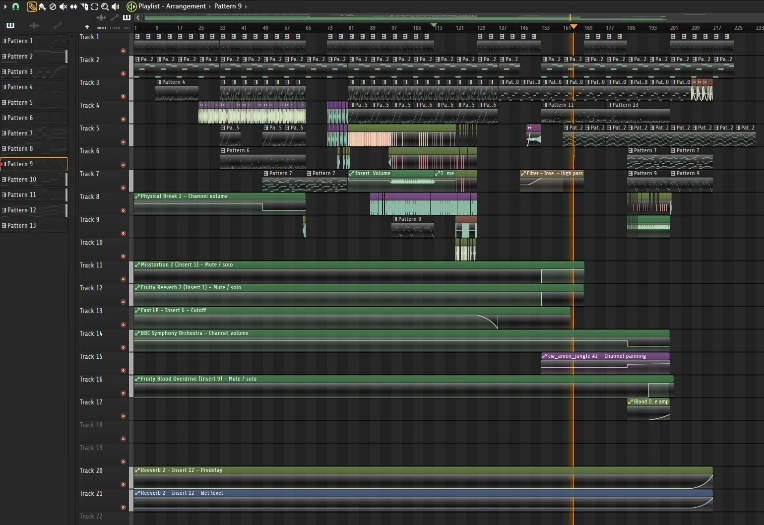Open the Pattern 9 selector in title

click(x=228, y=6)
